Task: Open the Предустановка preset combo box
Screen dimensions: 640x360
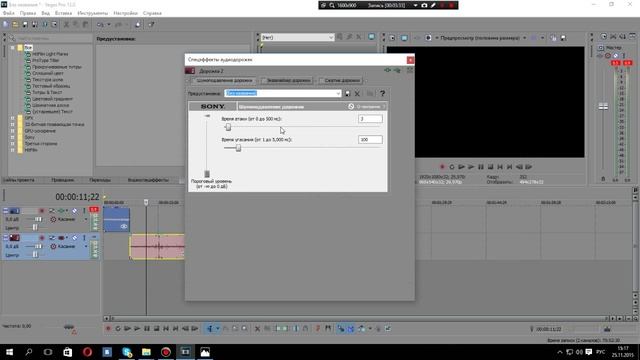Action: 282,93
